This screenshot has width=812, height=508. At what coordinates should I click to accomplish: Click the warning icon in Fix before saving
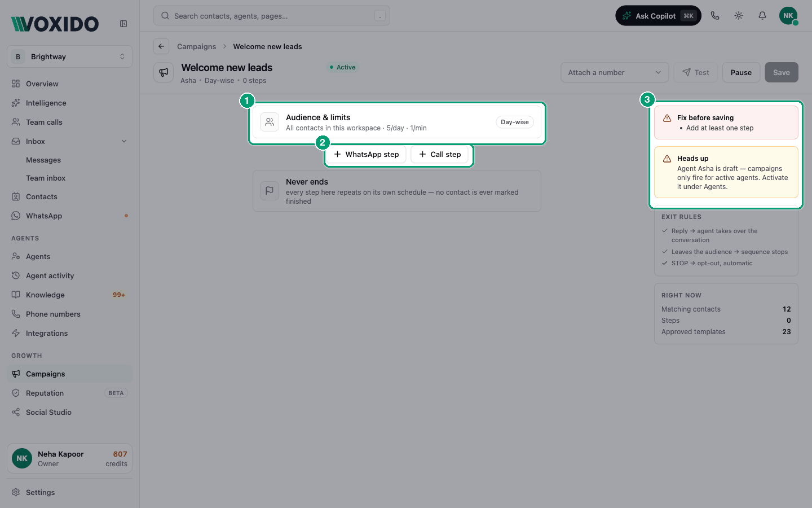pos(667,118)
